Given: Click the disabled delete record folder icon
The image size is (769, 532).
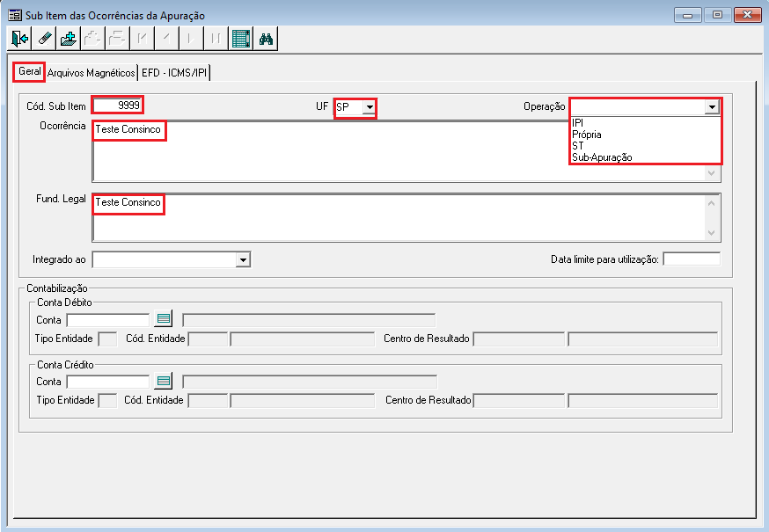Looking at the screenshot, I should (118, 39).
